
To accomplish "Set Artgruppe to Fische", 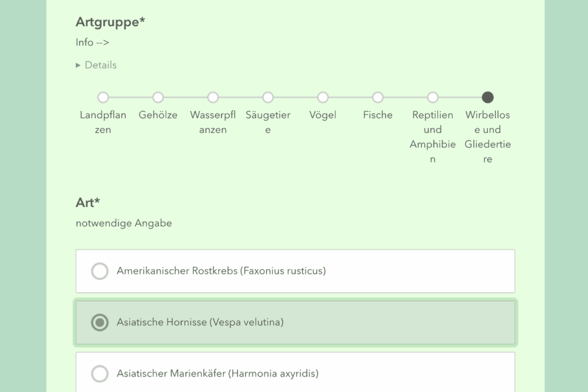I will [378, 98].
